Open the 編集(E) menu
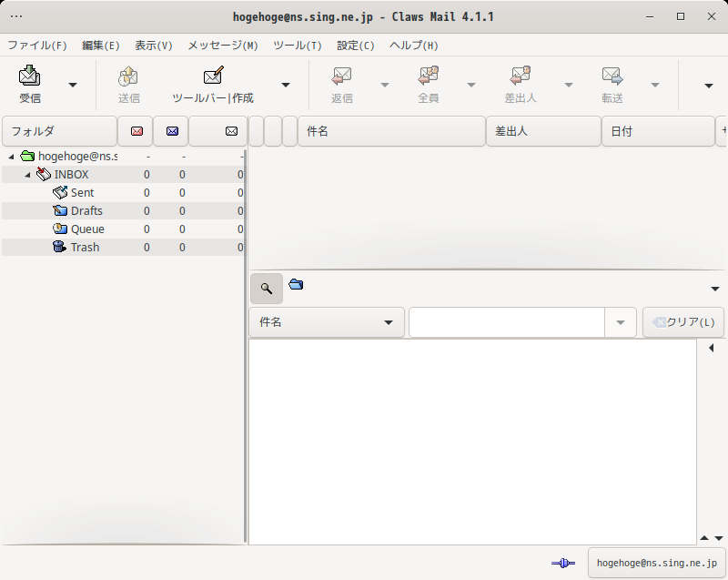Viewport: 728px width, 580px height. click(x=101, y=46)
